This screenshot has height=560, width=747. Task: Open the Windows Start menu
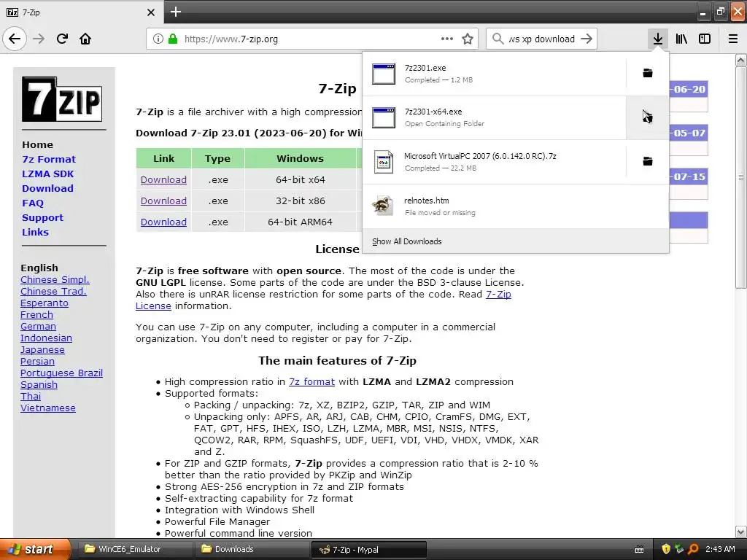tap(35, 549)
